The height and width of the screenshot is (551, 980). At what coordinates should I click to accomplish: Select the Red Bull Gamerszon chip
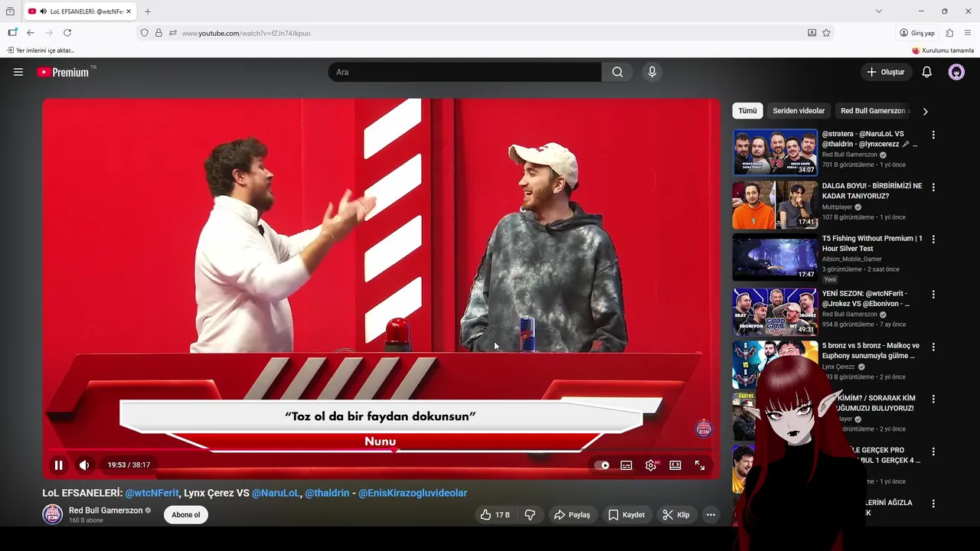coord(873,111)
